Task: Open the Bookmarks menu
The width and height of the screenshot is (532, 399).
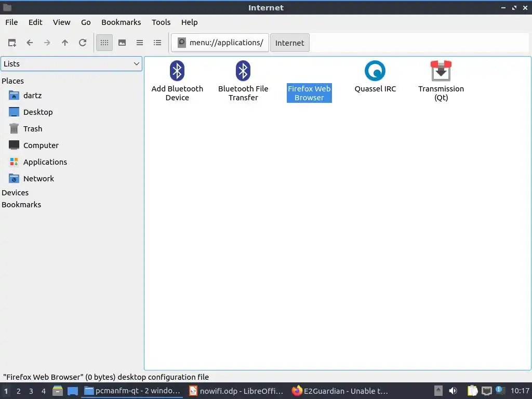Action: click(x=121, y=22)
